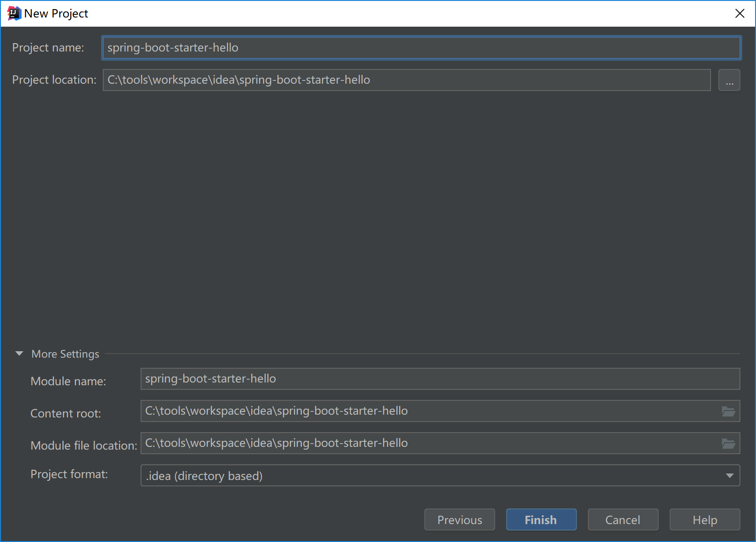756x542 pixels.
Task: Click into the Project location field
Action: pos(407,80)
